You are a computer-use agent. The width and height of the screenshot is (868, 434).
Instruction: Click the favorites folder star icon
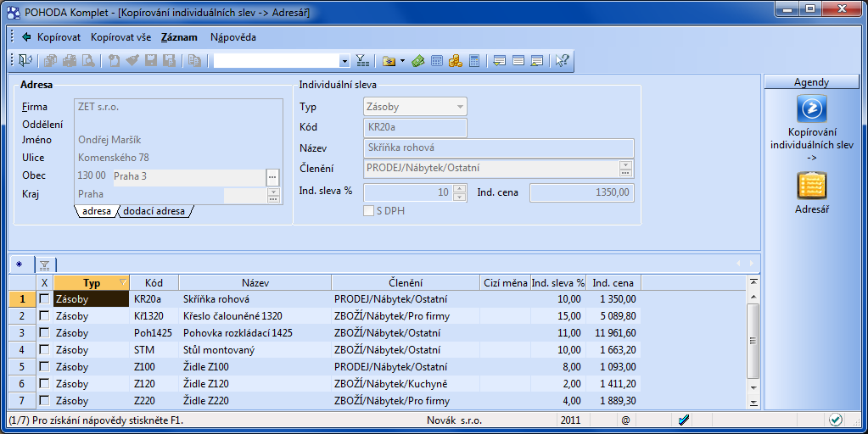click(389, 61)
